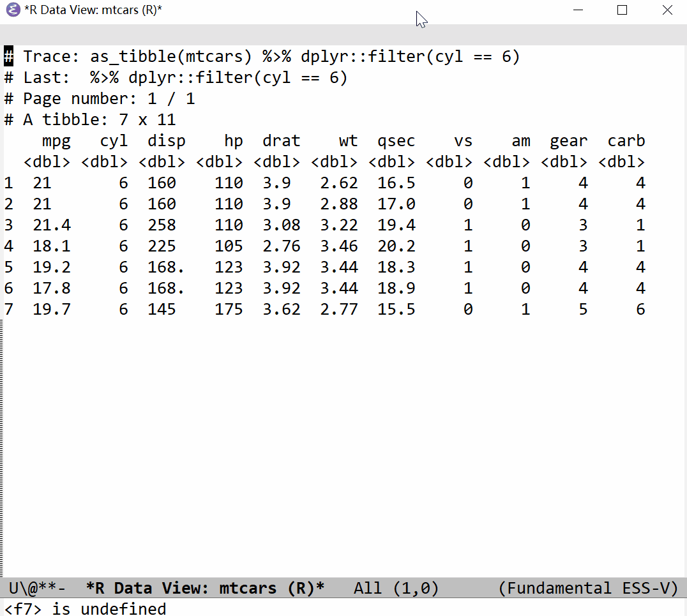Click the echo area message '<f7> is undefined'

point(85,608)
